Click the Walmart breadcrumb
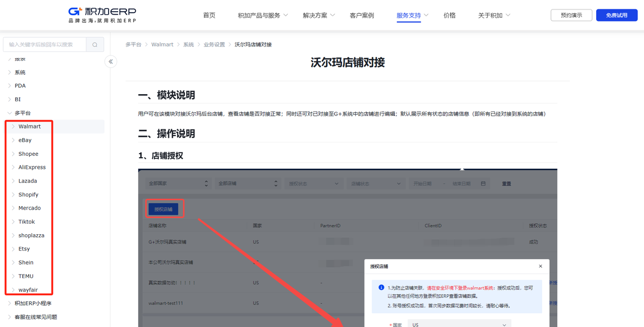The width and height of the screenshot is (644, 327). 162,44
